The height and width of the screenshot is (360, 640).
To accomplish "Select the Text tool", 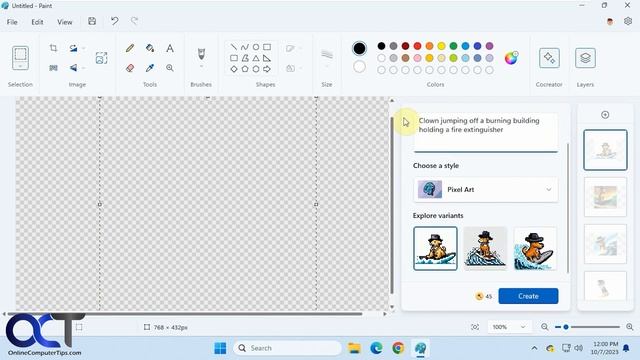I will pyautogui.click(x=170, y=48).
